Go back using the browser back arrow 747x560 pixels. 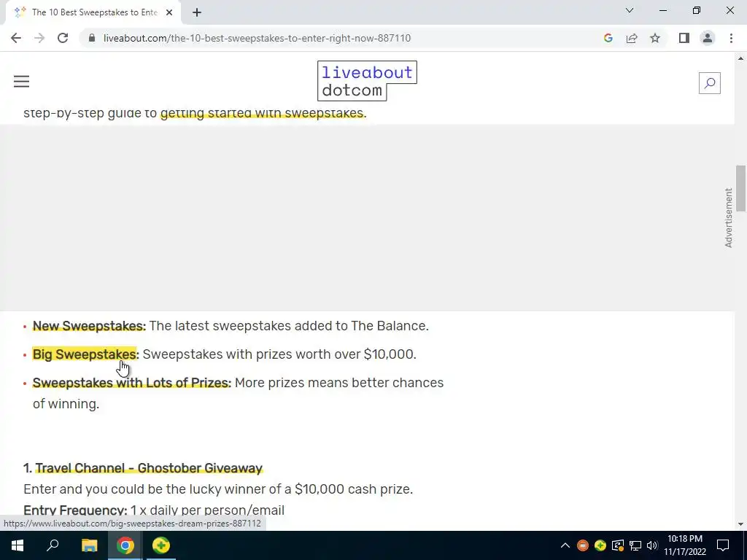point(16,38)
